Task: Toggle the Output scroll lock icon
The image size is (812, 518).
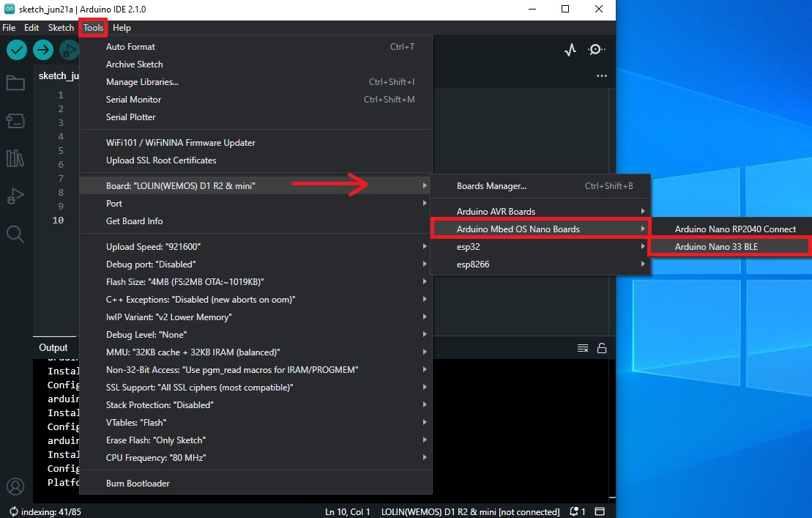Action: [x=602, y=348]
